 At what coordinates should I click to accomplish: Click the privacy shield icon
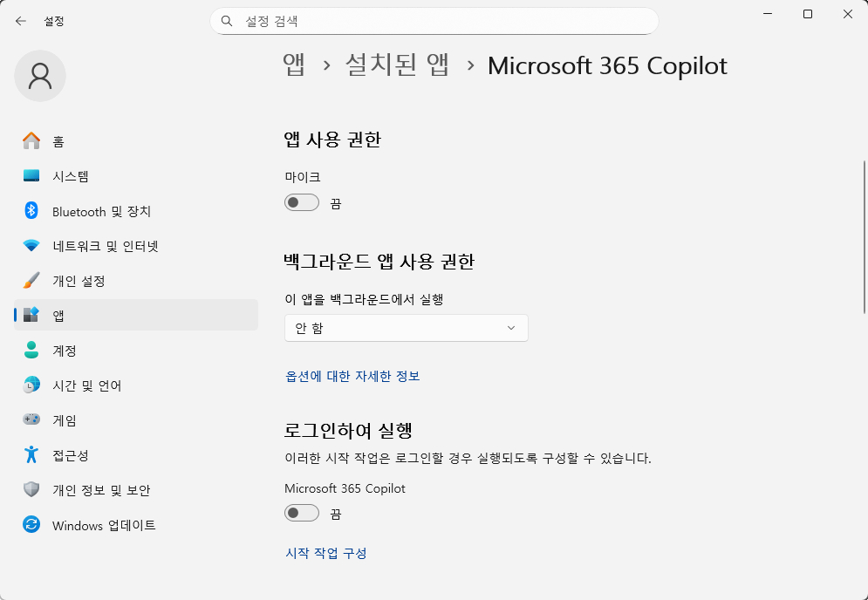[31, 489]
